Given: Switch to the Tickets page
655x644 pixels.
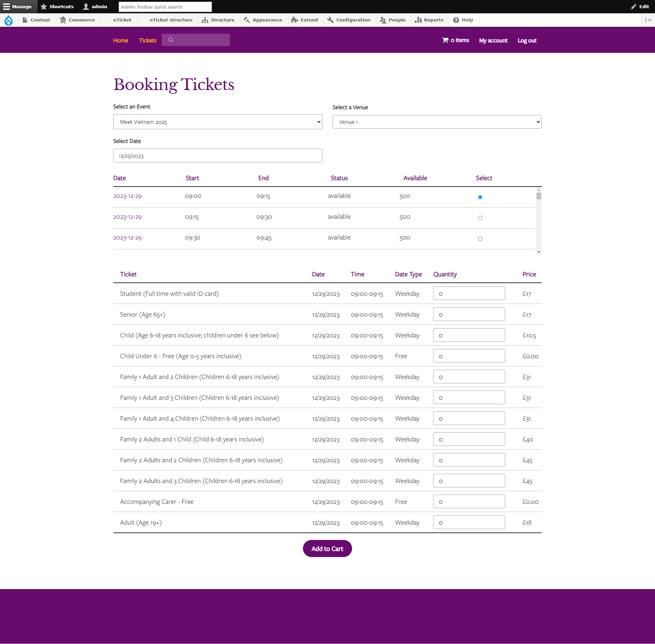Looking at the screenshot, I should 147,40.
